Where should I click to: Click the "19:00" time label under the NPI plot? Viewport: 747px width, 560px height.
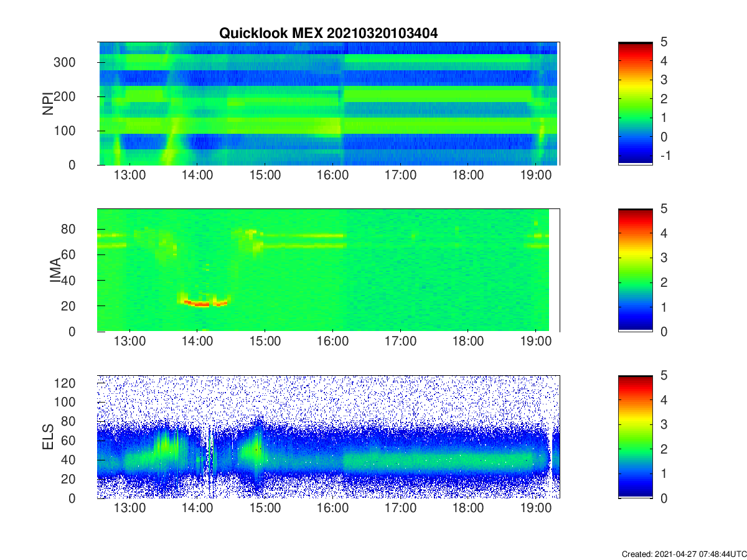(x=535, y=175)
